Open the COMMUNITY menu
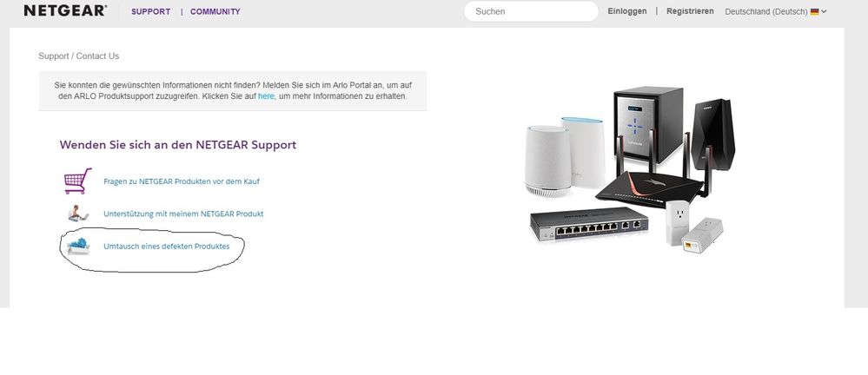Screen dimensions: 868x375 click(215, 11)
